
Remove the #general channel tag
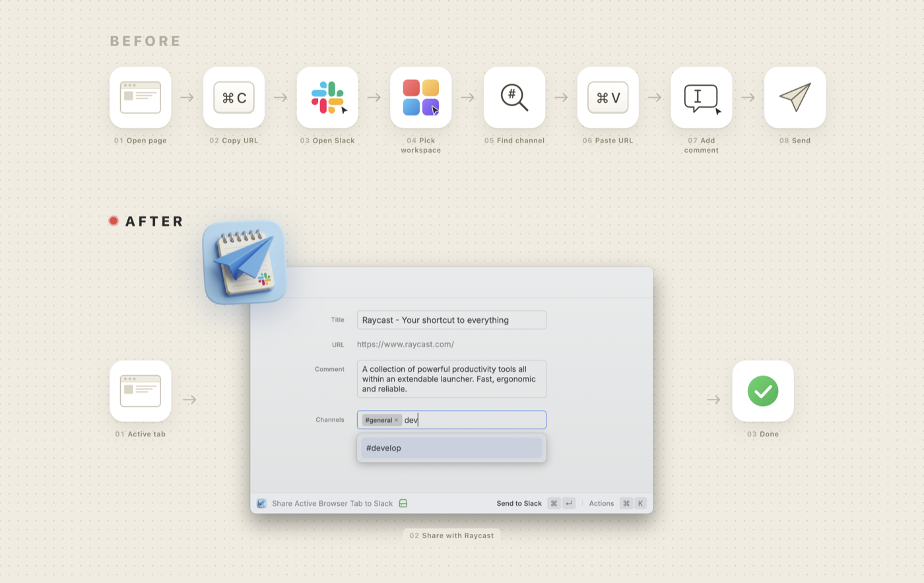click(x=397, y=420)
